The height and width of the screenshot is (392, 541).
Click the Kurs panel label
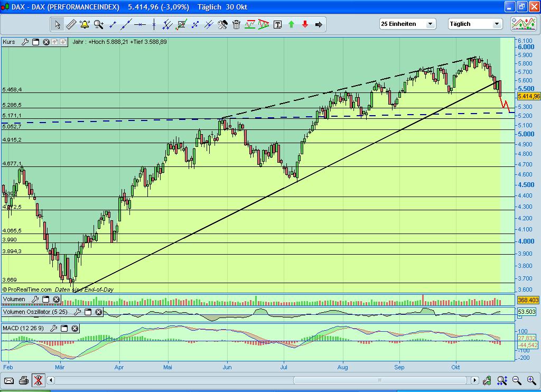pos(9,42)
